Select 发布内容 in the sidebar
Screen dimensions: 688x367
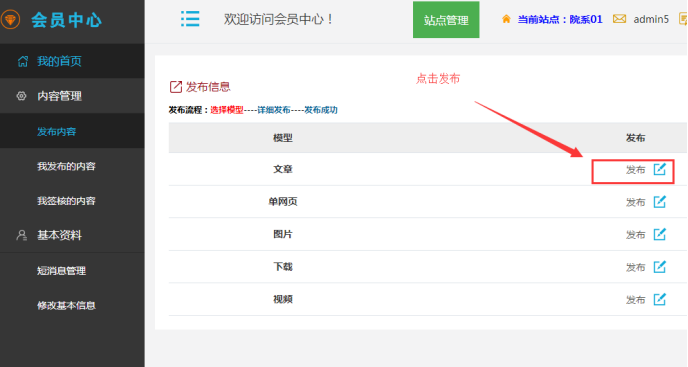[x=72, y=131]
